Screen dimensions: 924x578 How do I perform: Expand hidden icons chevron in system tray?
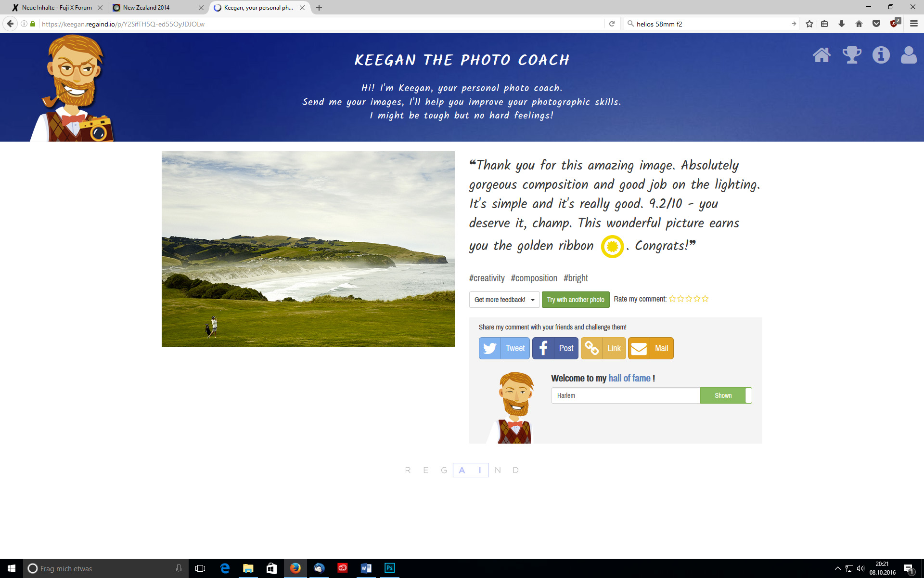(838, 568)
